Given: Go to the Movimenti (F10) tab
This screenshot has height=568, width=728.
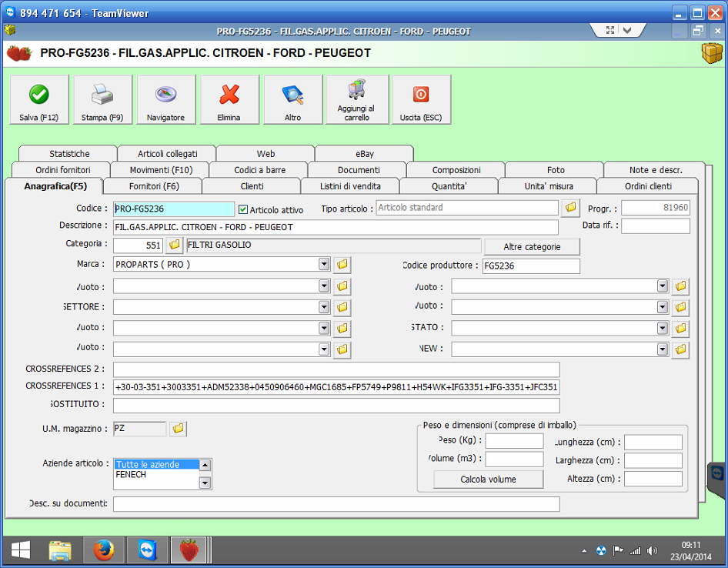Looking at the screenshot, I should (160, 170).
